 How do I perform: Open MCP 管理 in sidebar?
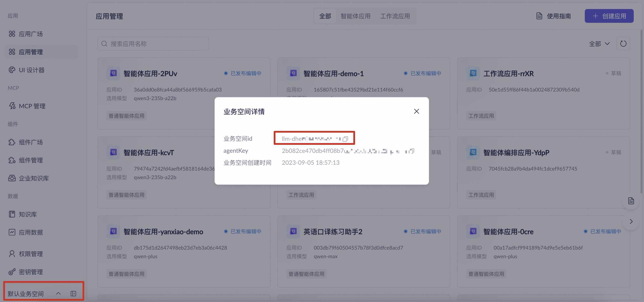[x=32, y=106]
